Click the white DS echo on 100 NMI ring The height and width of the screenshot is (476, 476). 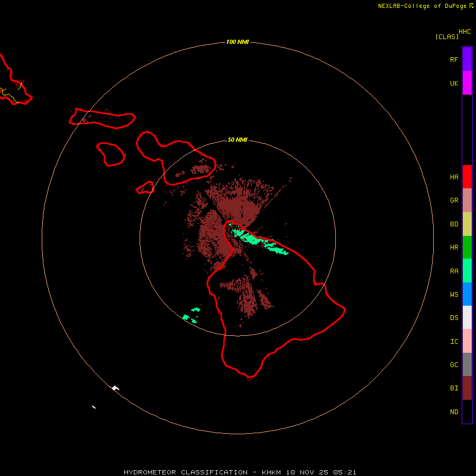(x=115, y=388)
